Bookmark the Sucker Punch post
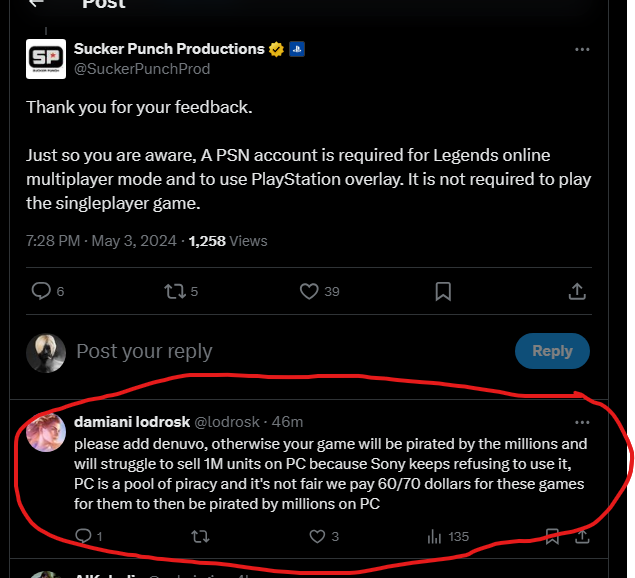The height and width of the screenshot is (578, 635). (443, 291)
